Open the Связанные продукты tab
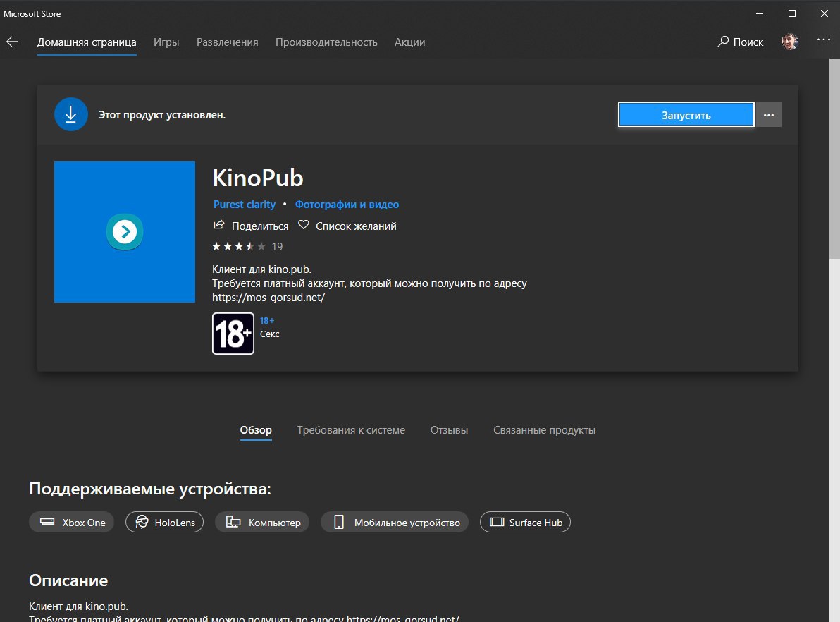 (544, 431)
